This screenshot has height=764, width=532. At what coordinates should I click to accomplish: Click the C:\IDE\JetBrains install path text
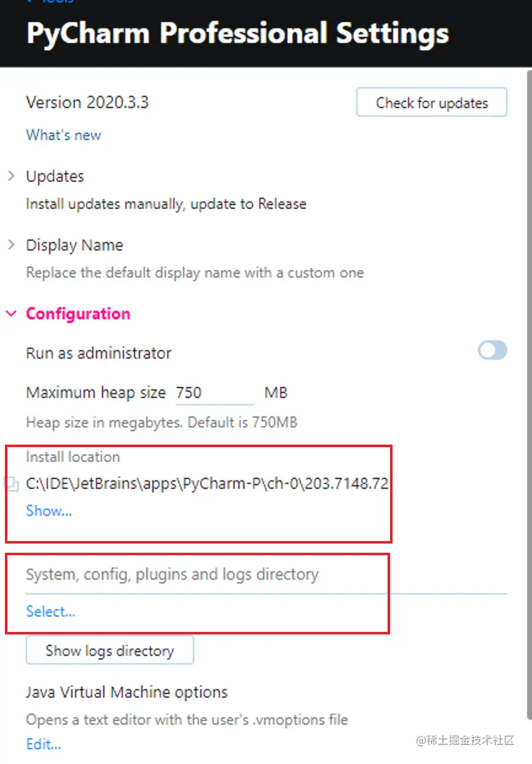coord(207,484)
